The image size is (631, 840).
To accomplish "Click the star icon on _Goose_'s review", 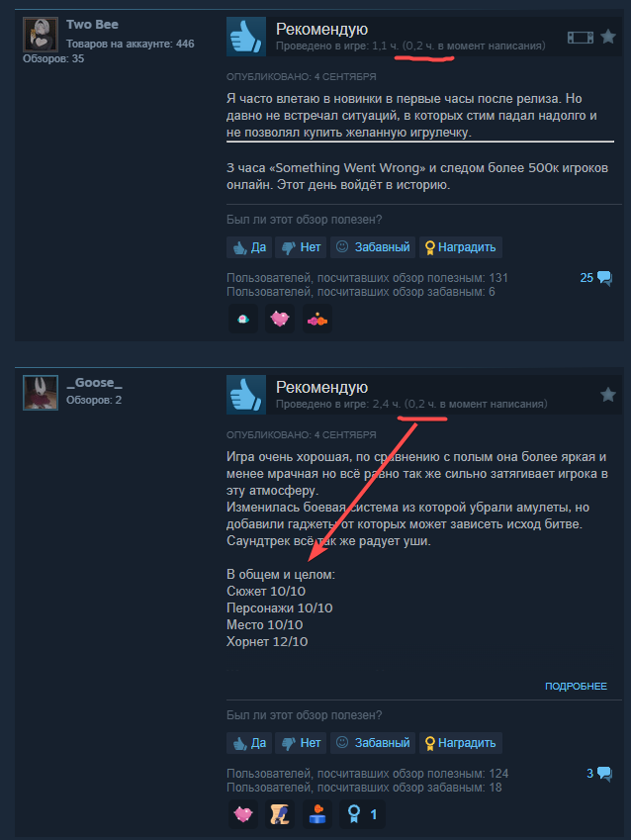I will point(608,395).
